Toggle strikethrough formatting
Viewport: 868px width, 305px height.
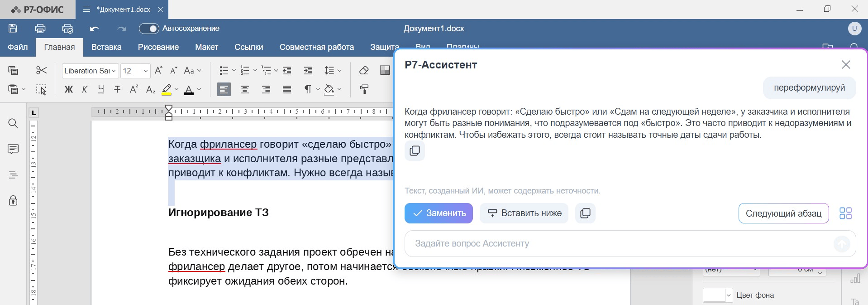pos(117,89)
